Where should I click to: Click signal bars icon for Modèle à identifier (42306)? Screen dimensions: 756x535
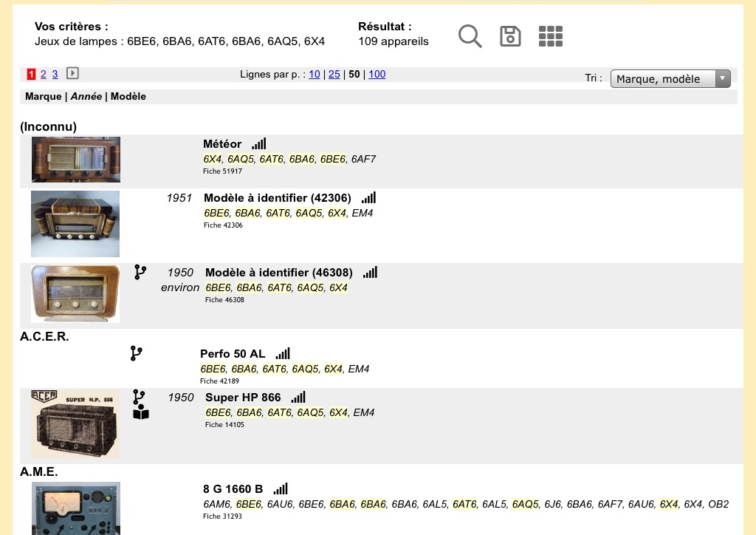pyautogui.click(x=369, y=198)
